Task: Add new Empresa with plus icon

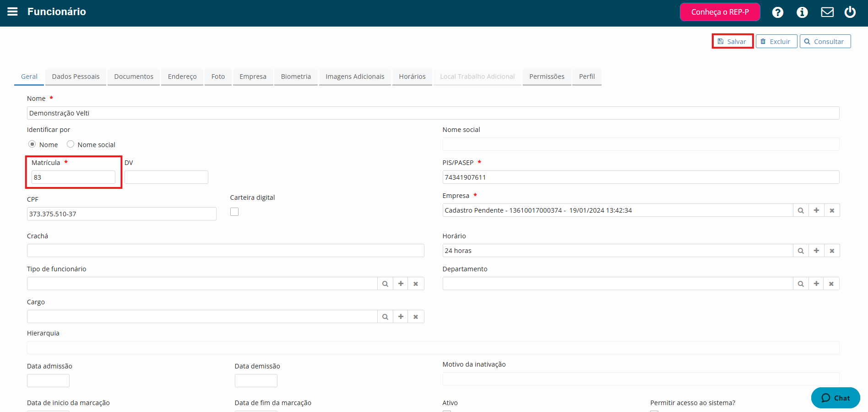Action: click(816, 210)
